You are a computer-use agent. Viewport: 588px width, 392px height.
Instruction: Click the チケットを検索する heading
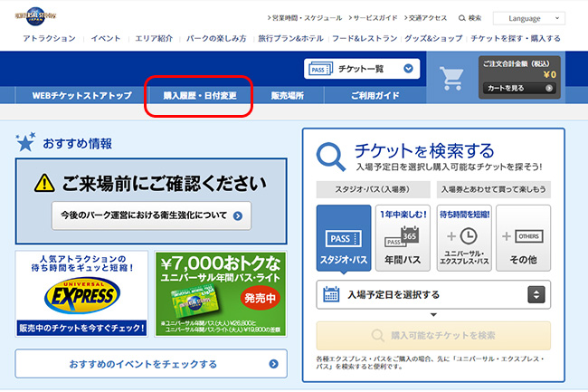[424, 151]
